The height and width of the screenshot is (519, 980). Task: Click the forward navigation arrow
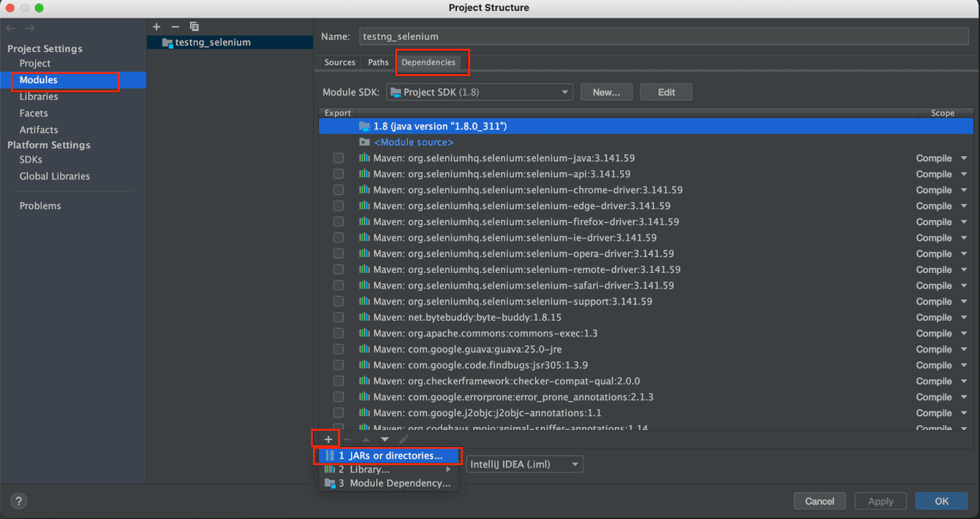(30, 28)
